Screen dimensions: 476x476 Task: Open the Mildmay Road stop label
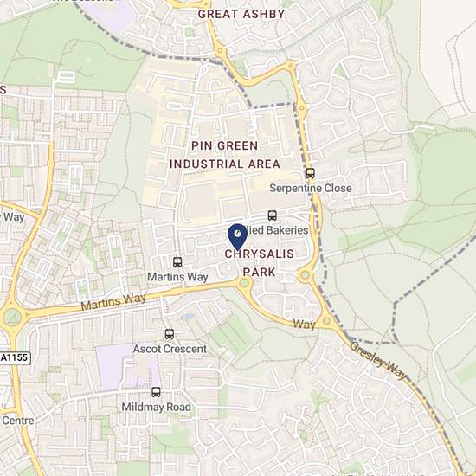point(156,407)
